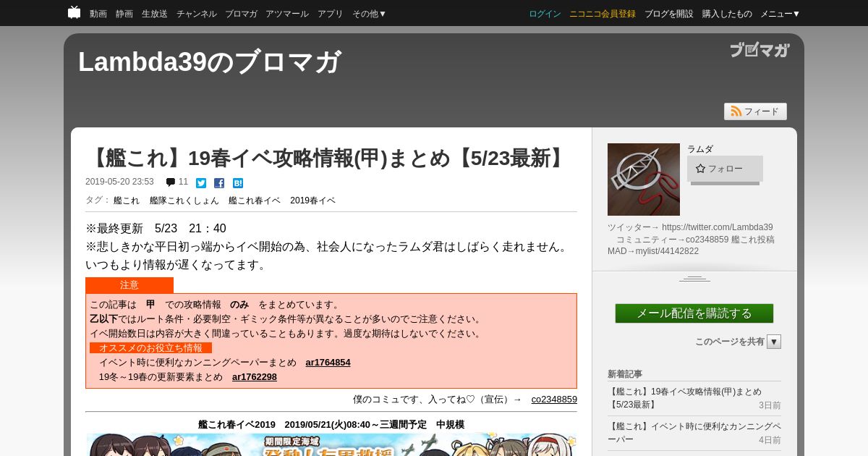Open comments bubble icon showing 11

pyautogui.click(x=171, y=182)
